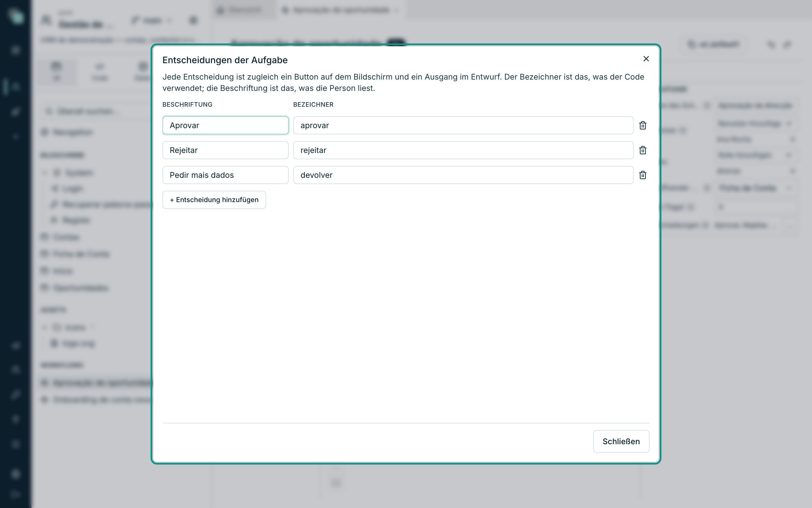
Task: Click the devolver identifier field
Action: tap(464, 175)
